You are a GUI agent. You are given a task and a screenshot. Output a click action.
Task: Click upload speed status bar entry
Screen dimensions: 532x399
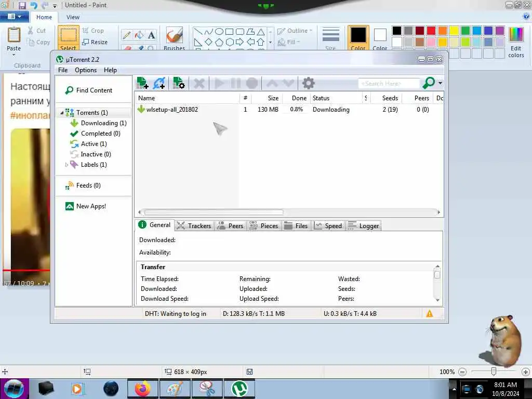click(350, 314)
